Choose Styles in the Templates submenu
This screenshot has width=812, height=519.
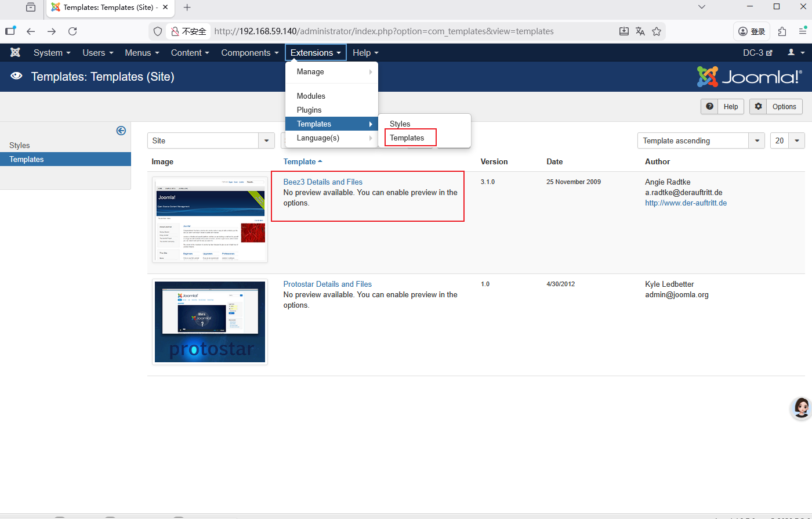[x=425, y=124]
